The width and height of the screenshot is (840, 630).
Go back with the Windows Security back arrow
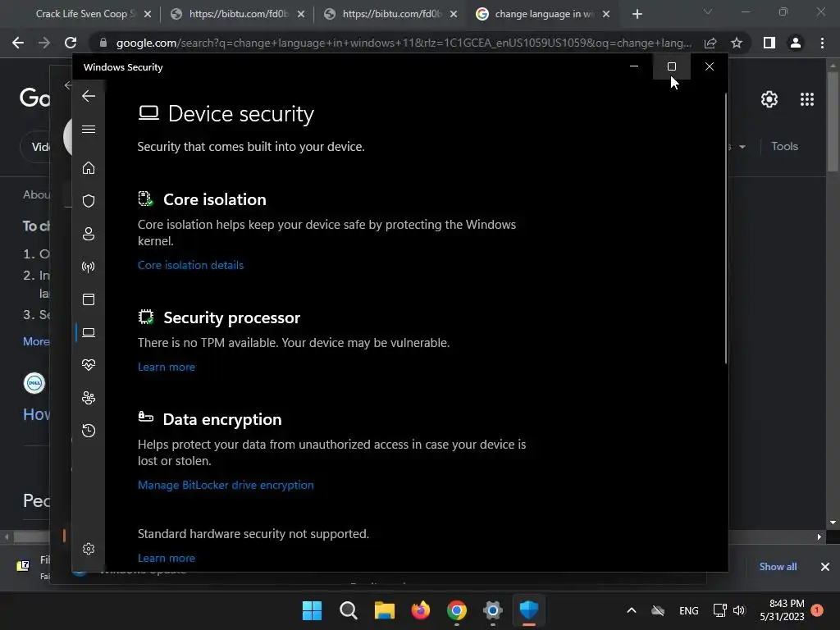click(x=89, y=96)
